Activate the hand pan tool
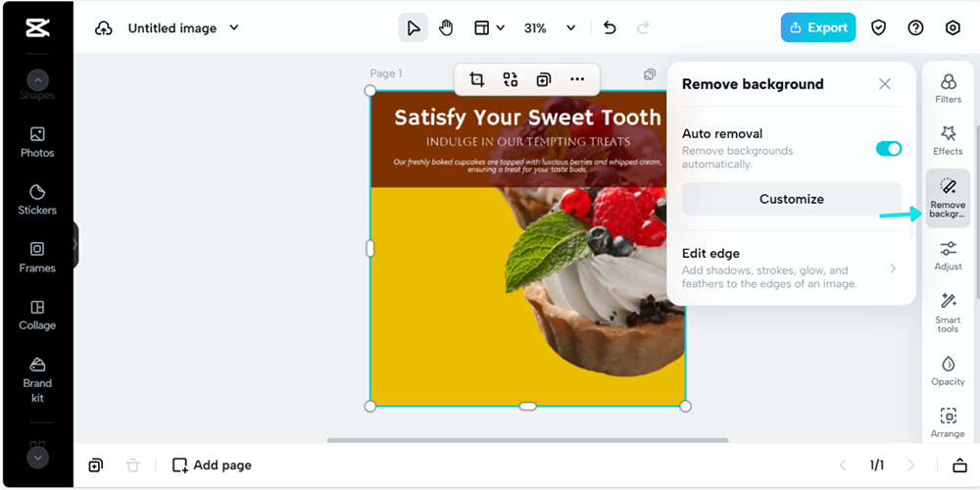The height and width of the screenshot is (490, 980). 446,28
